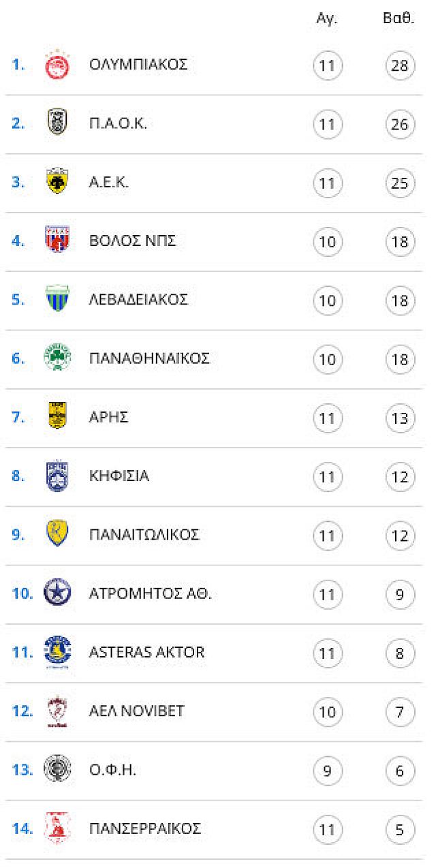436x868 pixels.
Task: Open the ΑΕΛ NOVIBET team link
Action: pos(137,711)
